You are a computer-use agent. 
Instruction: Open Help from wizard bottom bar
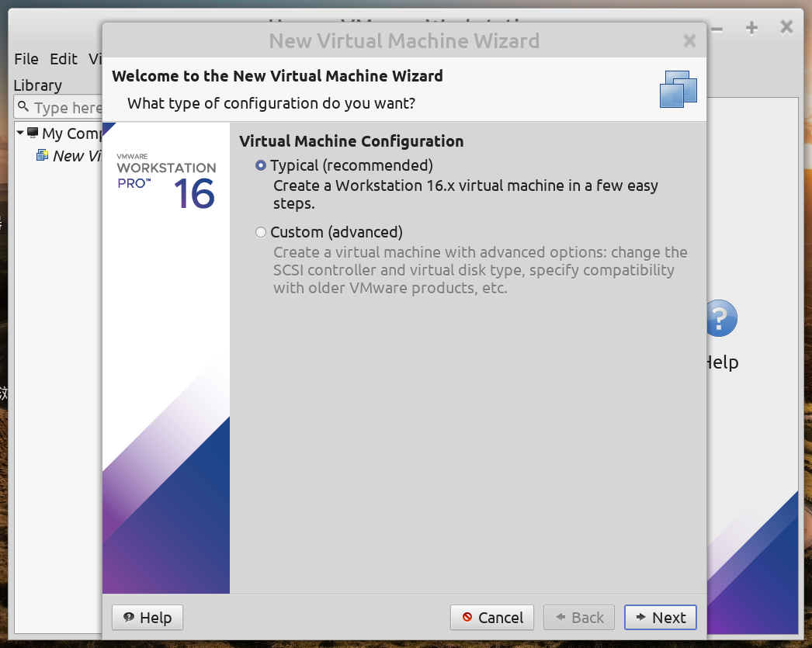(x=147, y=618)
